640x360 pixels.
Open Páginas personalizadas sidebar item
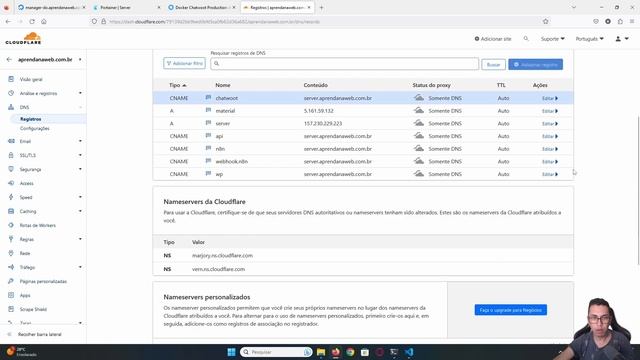(43, 281)
